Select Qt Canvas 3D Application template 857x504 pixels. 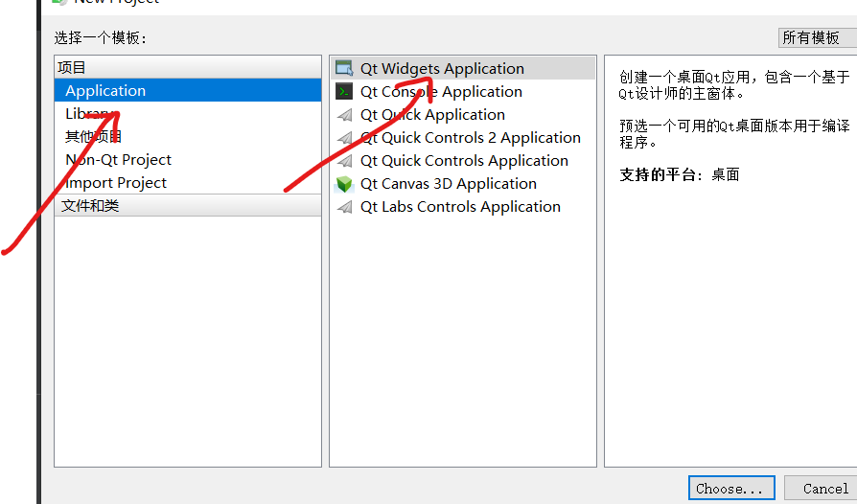[463, 184]
